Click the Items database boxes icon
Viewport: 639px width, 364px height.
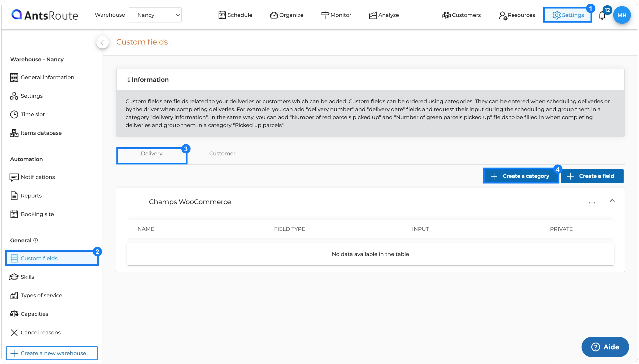pyautogui.click(x=14, y=133)
